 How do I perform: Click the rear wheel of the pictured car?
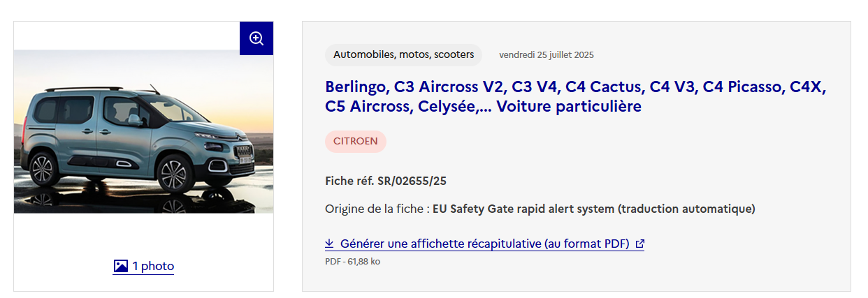point(41,169)
